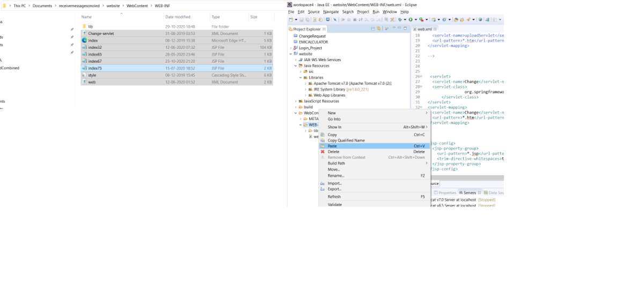
Task: Click the Copy icon in context menu
Action: [323, 135]
